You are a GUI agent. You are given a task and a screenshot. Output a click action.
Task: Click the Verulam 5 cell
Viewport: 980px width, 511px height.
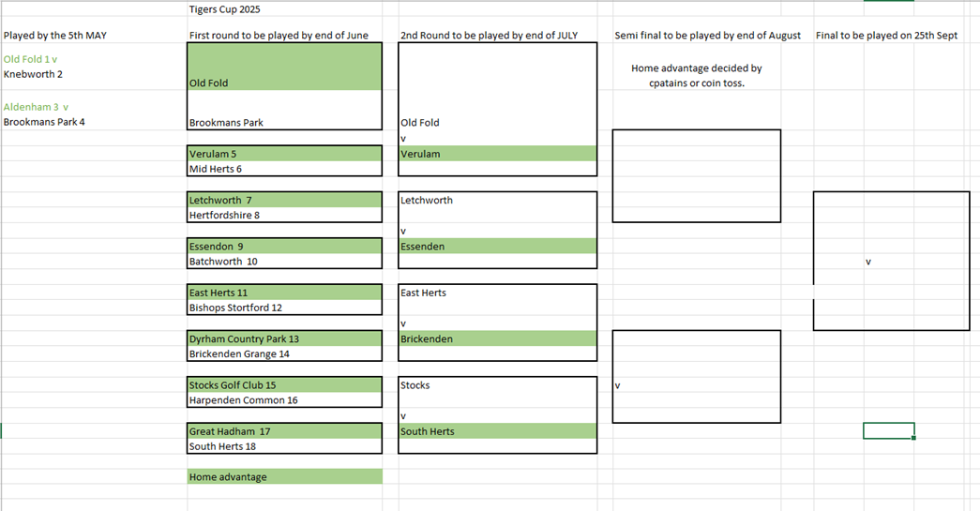click(284, 154)
